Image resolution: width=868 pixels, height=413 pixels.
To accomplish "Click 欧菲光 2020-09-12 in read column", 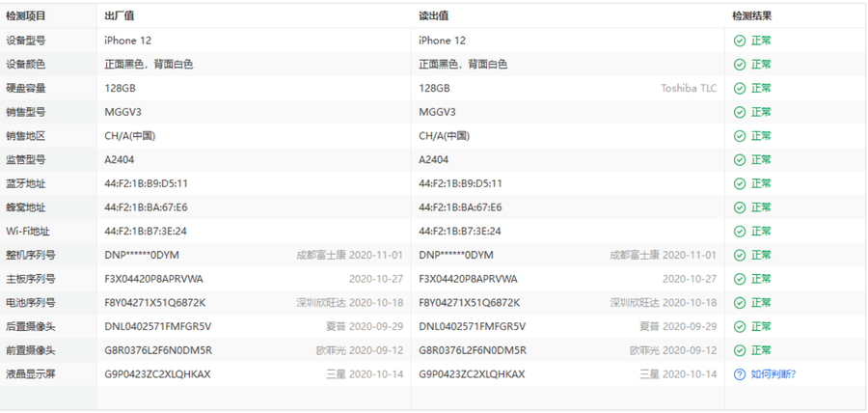I will point(673,350).
